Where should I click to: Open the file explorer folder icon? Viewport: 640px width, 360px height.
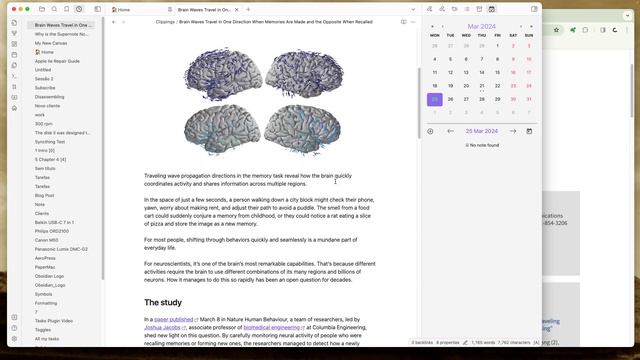[42, 9]
